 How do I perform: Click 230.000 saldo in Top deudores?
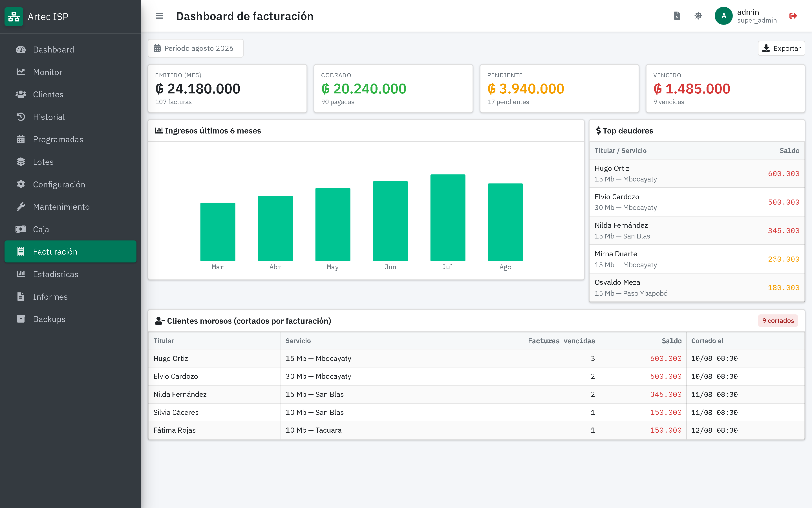coord(784,259)
